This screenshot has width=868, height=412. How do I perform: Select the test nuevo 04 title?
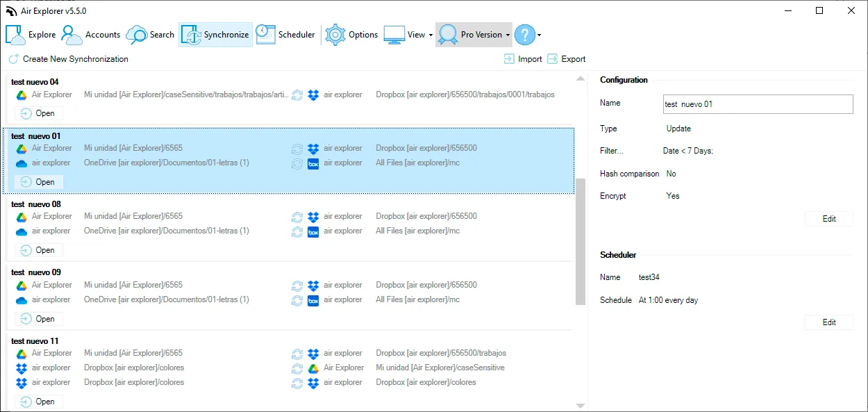(x=35, y=82)
